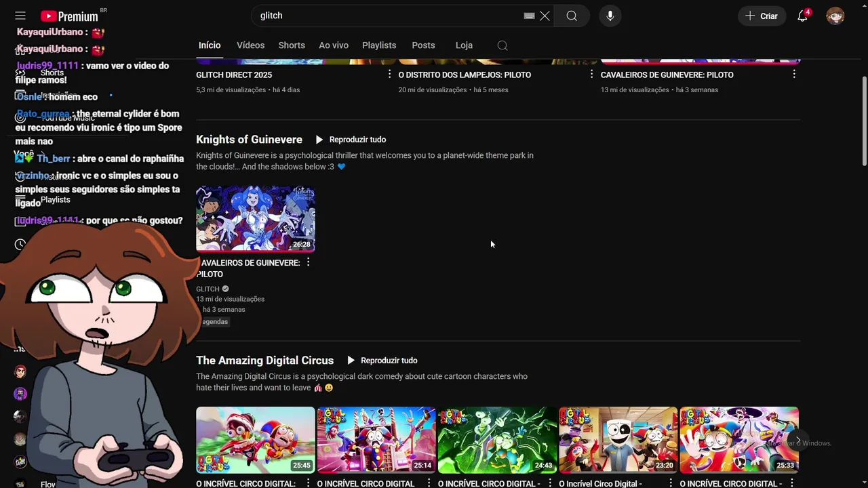Viewport: 868px width, 488px height.
Task: Open top-row options for CAVALEIROS DE GUINEVERE: PILOTO
Action: [x=794, y=74]
